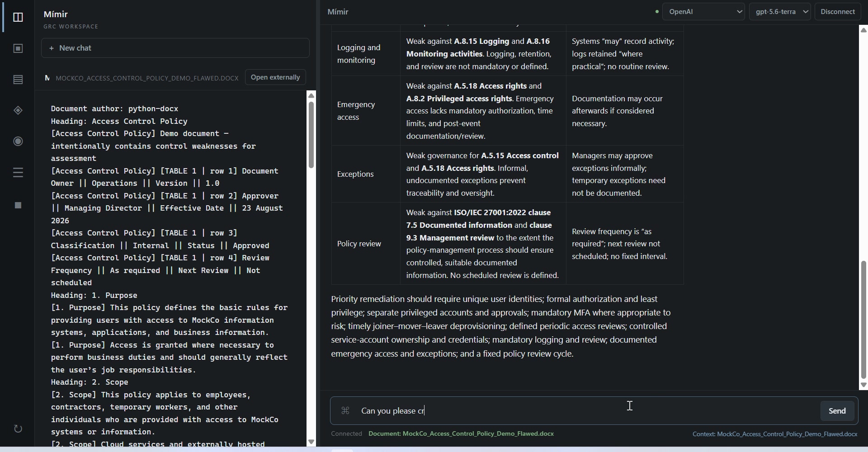This screenshot has width=868, height=452.
Task: Click the document panel scrollbar thumb
Action: coord(311,135)
